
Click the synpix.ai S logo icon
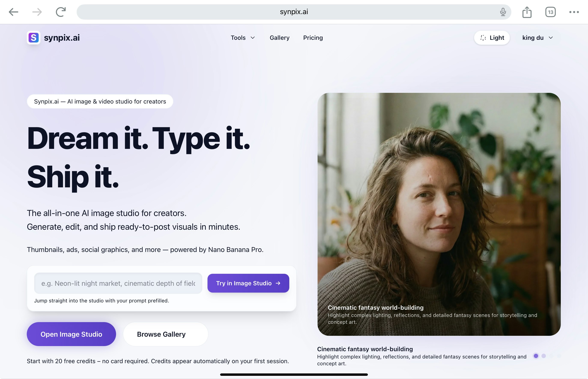(34, 38)
